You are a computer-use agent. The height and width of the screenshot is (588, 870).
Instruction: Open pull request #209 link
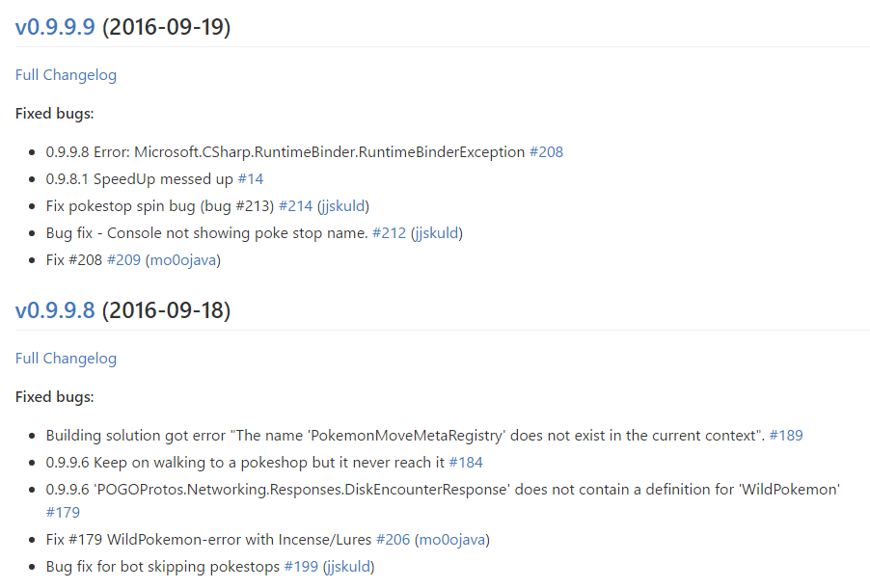(123, 260)
